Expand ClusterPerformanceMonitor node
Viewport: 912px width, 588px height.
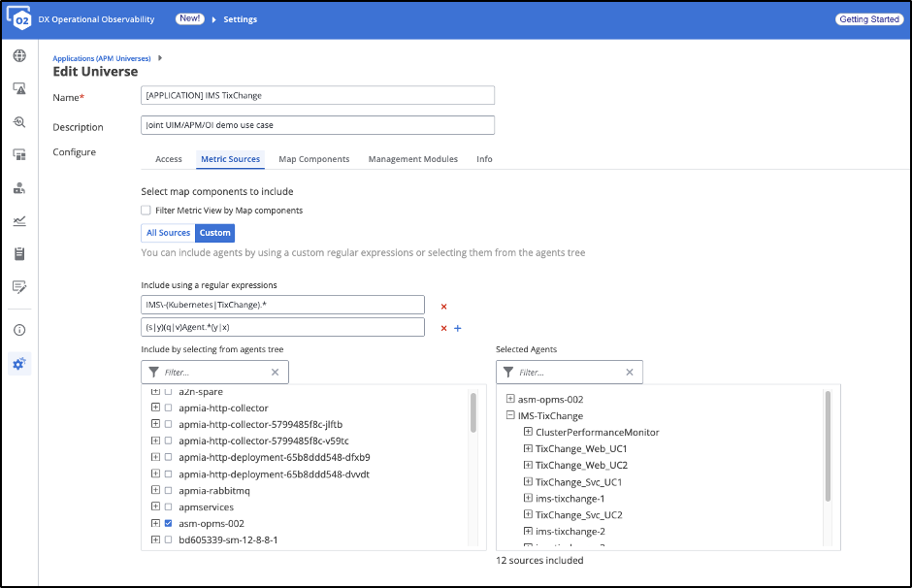point(528,432)
